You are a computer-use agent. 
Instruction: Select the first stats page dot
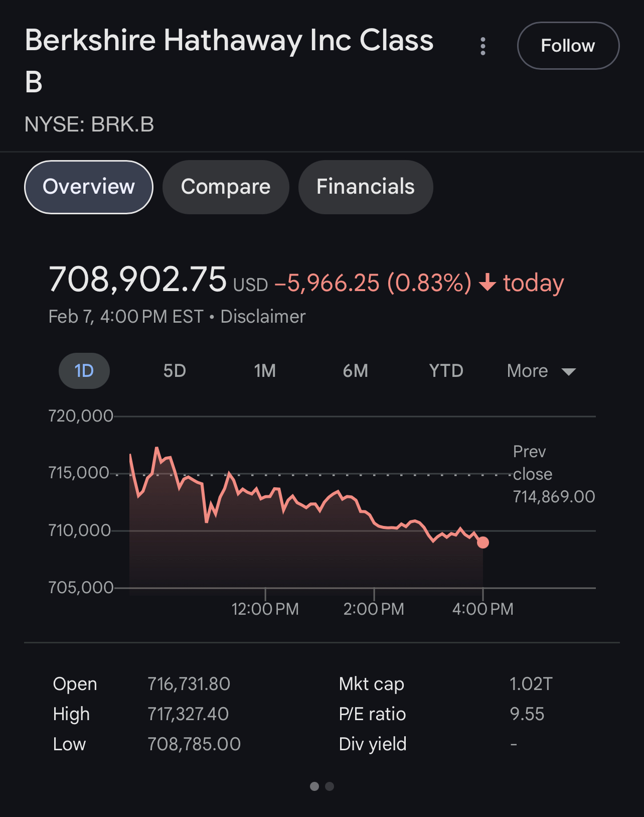pos(314,786)
